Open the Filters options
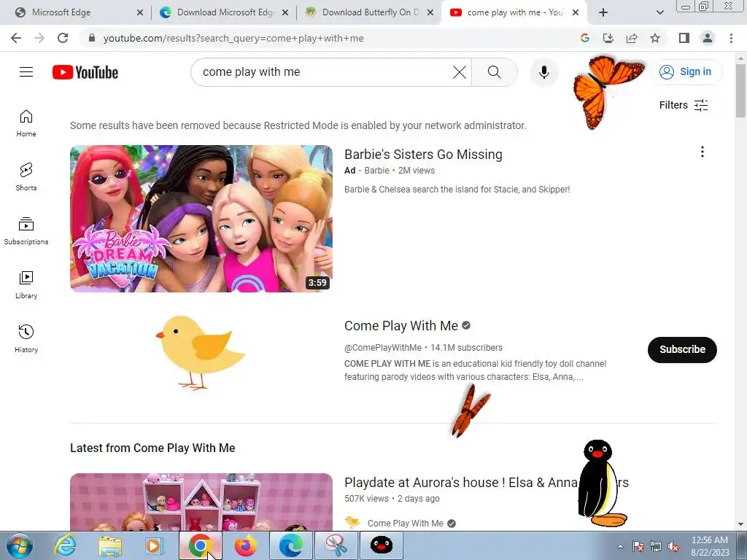 [x=683, y=105]
